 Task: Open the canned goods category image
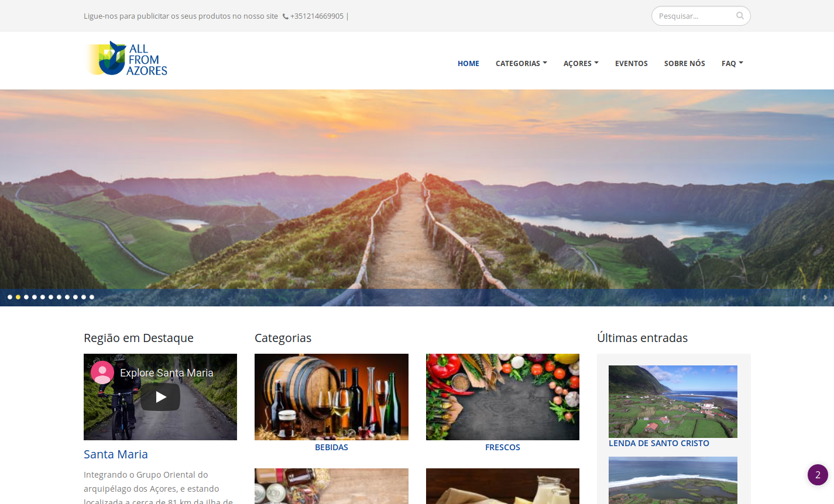[331, 486]
